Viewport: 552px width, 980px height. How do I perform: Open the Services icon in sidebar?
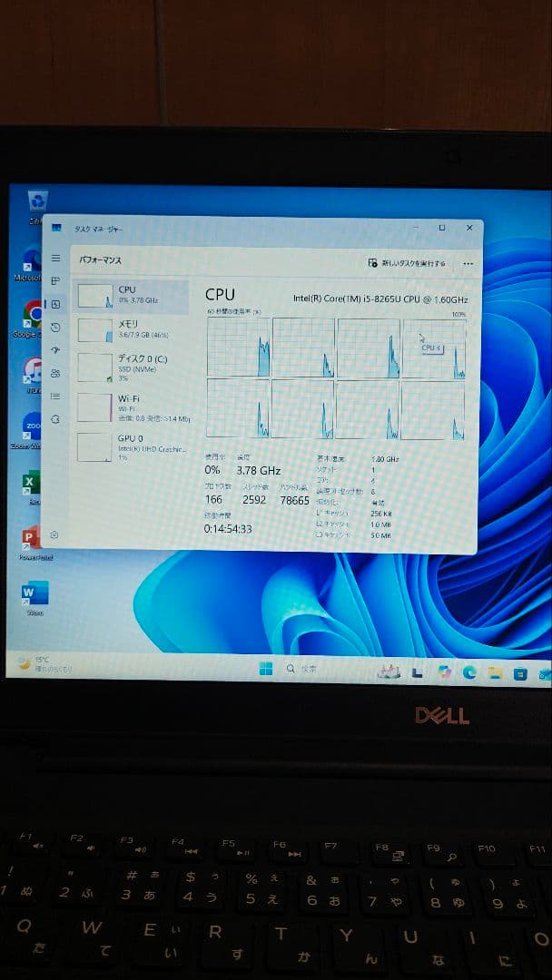click(55, 418)
